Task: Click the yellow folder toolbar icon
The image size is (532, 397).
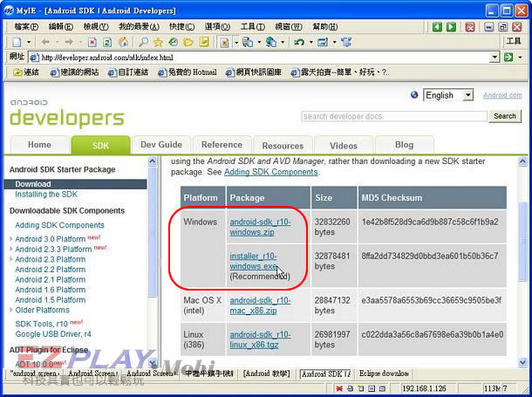Action: tap(188, 42)
